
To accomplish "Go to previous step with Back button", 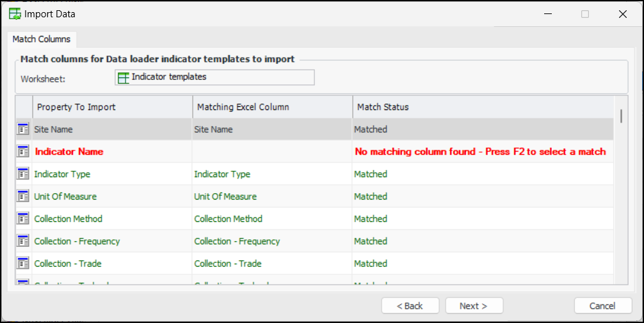I will [x=410, y=306].
